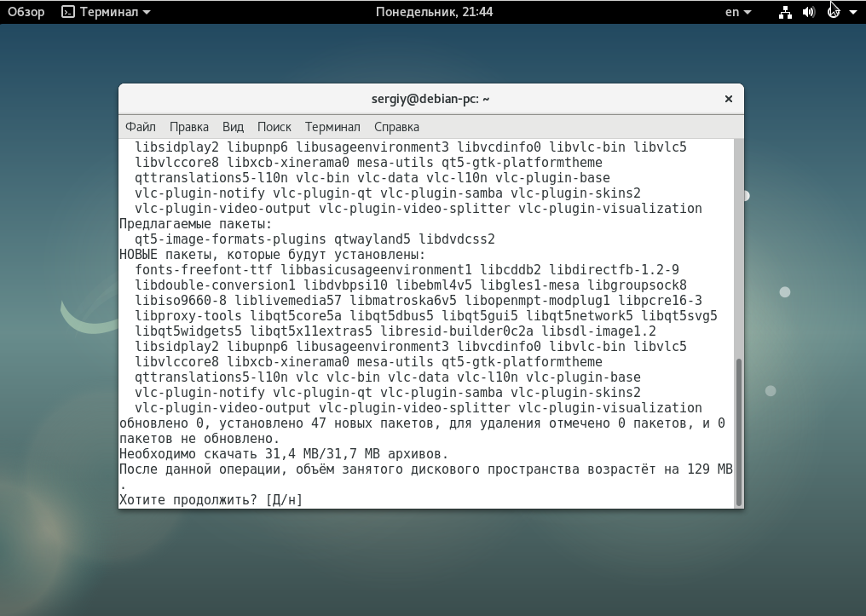Click the volume speaker icon
This screenshot has height=616, width=866.
pyautogui.click(x=809, y=12)
